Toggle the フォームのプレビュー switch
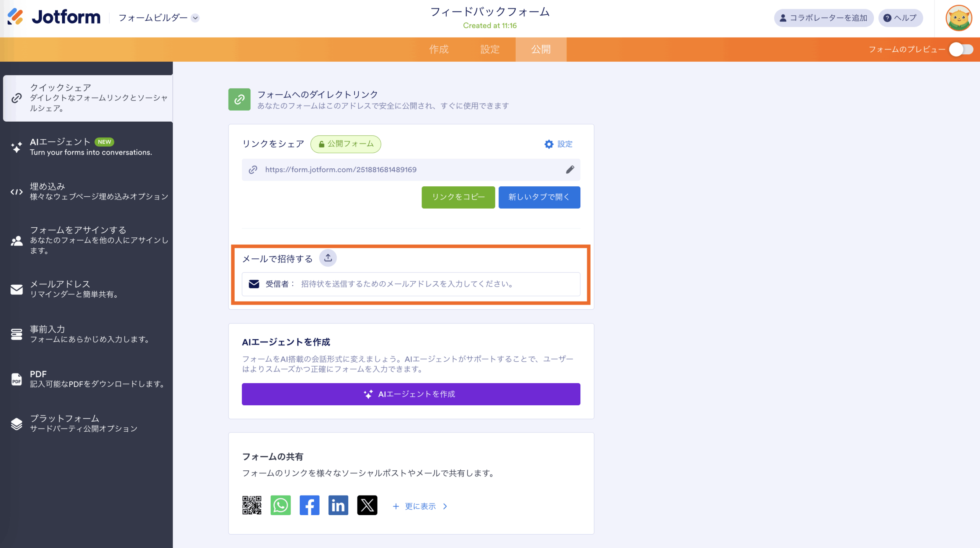Image resolution: width=980 pixels, height=548 pixels. (x=961, y=49)
